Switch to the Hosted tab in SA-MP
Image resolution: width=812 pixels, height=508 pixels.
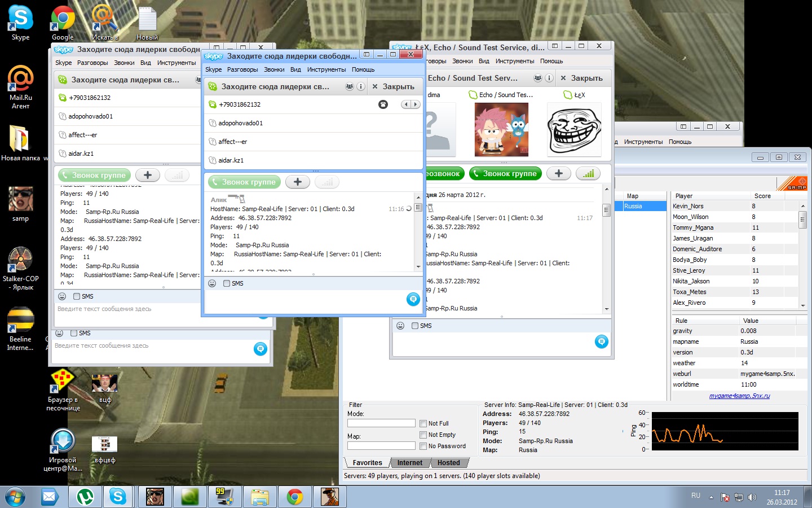[x=449, y=463]
